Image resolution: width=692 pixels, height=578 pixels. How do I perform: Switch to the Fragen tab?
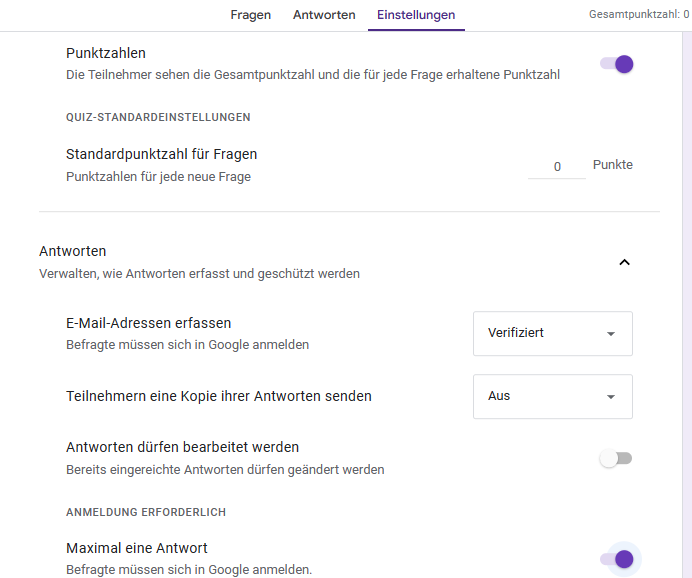click(x=250, y=15)
